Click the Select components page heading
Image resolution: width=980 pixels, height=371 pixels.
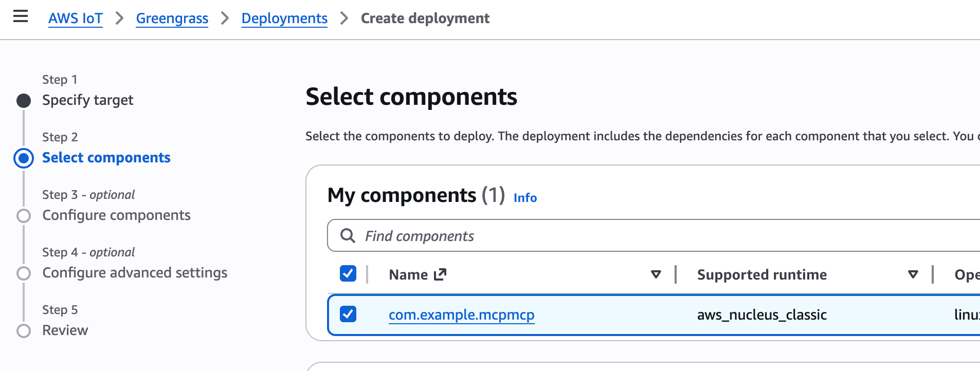[411, 97]
